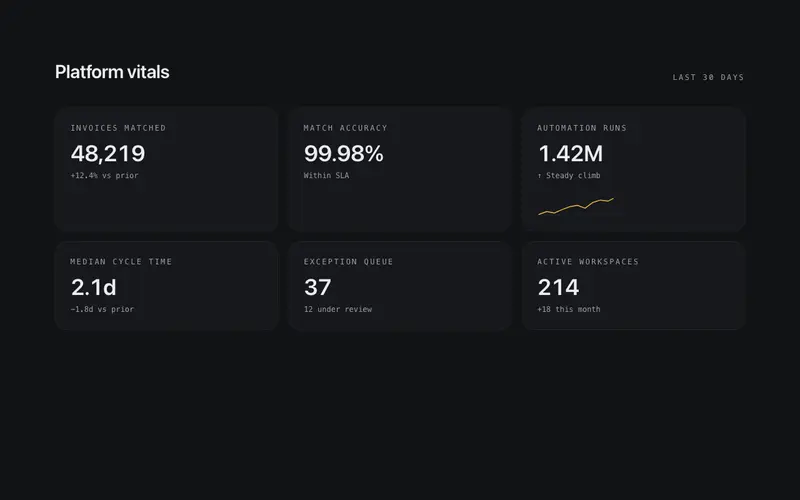800x500 pixels.
Task: Click the Platform vitals heading
Action: (112, 72)
